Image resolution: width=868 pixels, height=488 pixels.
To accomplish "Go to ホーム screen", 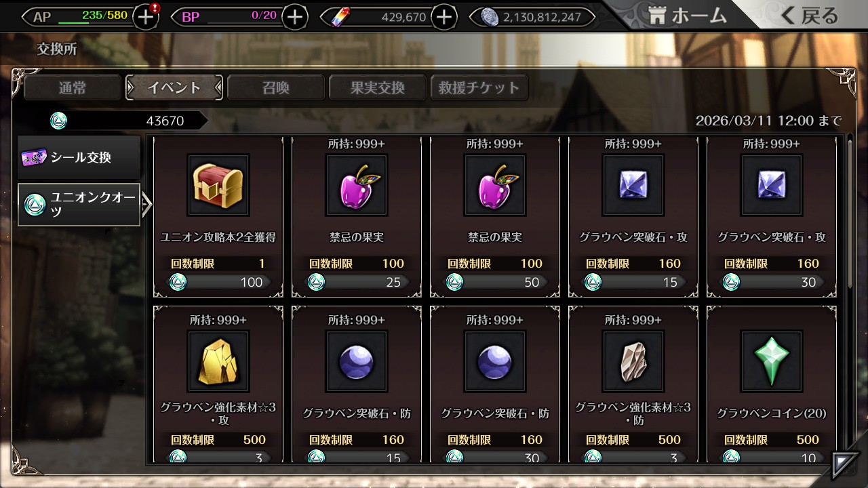I will pyautogui.click(x=687, y=16).
